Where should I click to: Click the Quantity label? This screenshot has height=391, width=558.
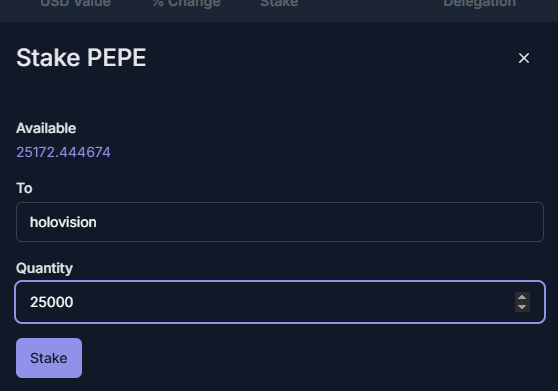click(x=44, y=268)
